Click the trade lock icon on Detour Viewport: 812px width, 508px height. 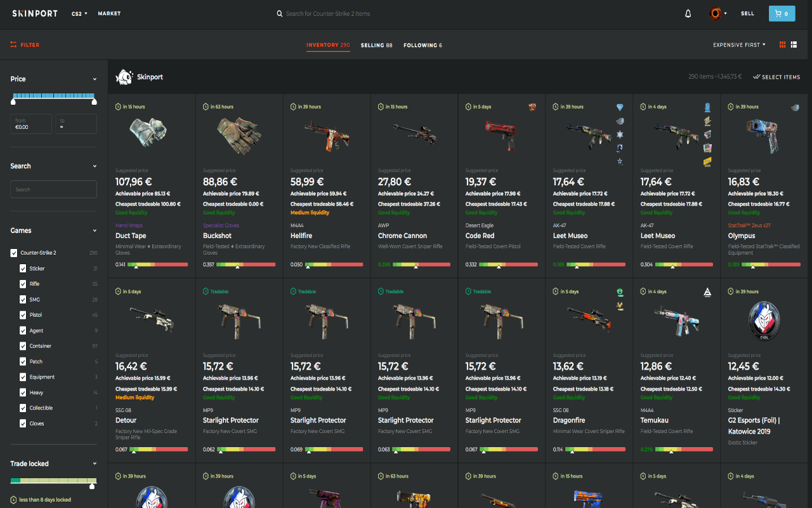click(118, 291)
